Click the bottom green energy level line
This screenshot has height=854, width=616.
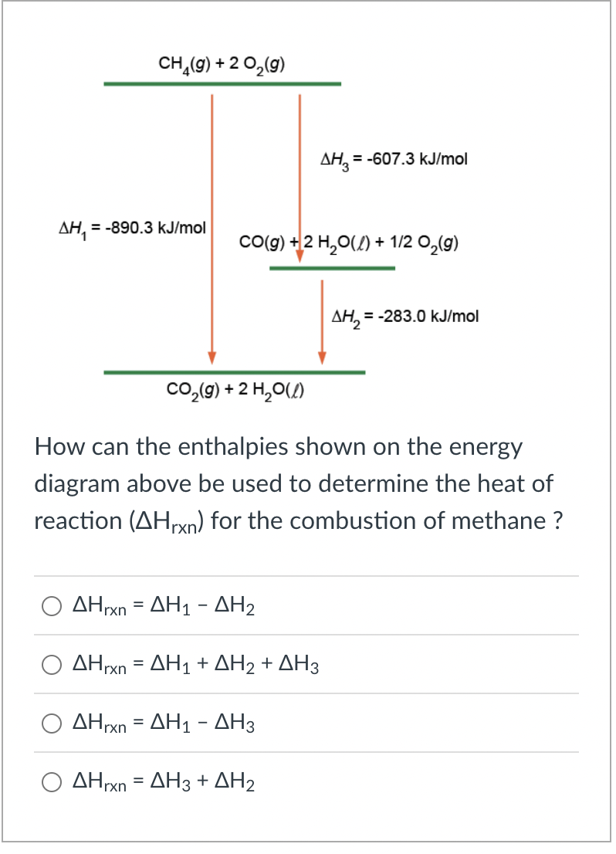coord(234,372)
